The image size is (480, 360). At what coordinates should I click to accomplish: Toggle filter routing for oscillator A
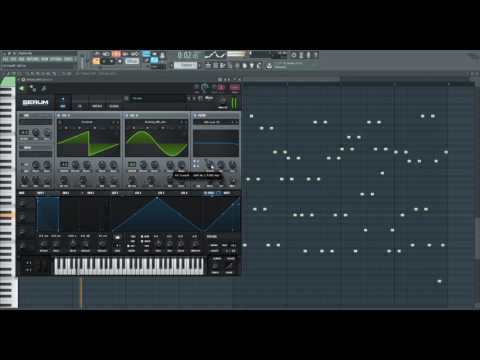(x=194, y=162)
